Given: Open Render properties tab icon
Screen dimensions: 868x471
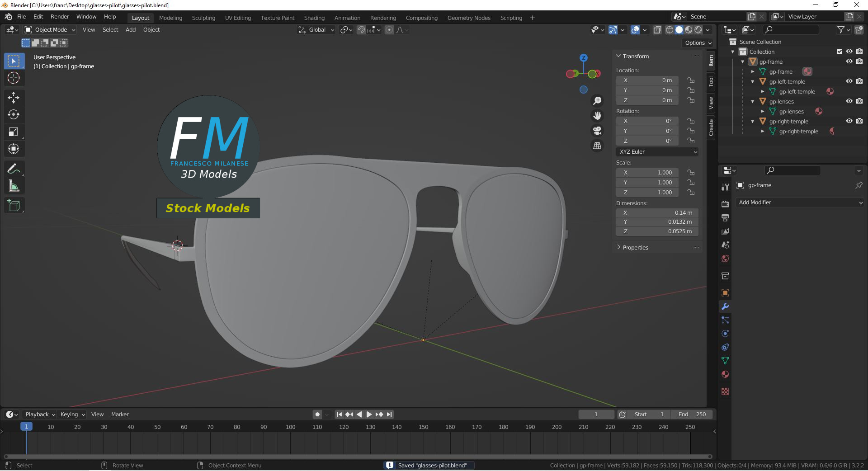Looking at the screenshot, I should click(725, 204).
